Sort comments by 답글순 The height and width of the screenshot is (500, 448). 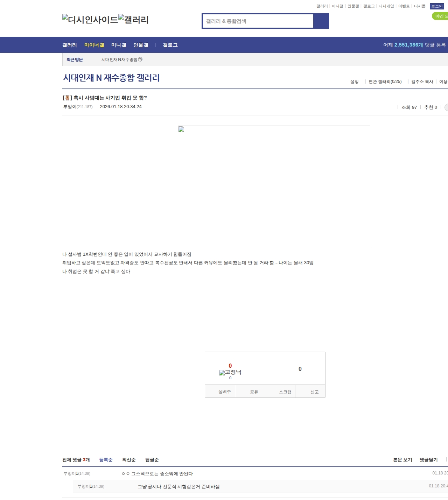pyautogui.click(x=152, y=460)
